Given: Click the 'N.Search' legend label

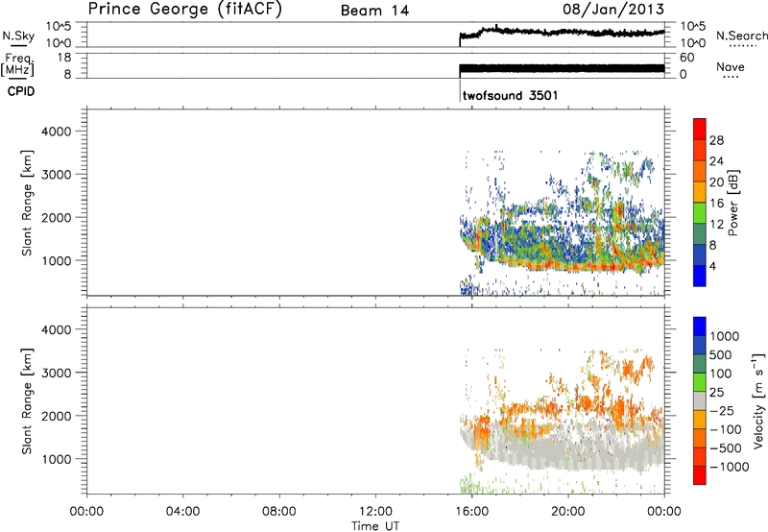Looking at the screenshot, I should click(742, 36).
